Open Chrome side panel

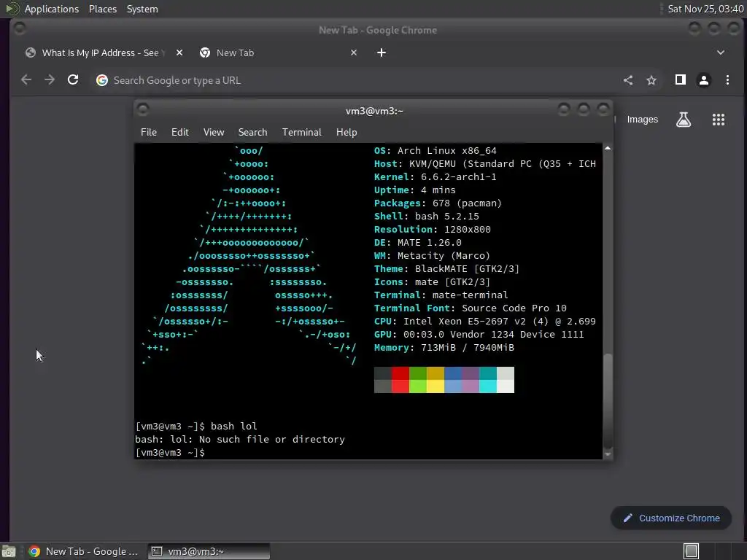tap(681, 80)
